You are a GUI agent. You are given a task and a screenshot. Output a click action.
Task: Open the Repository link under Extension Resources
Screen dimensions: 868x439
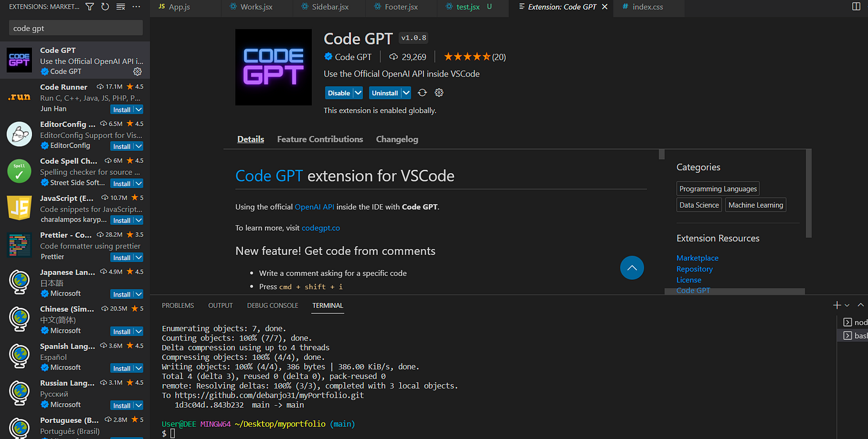click(x=694, y=269)
